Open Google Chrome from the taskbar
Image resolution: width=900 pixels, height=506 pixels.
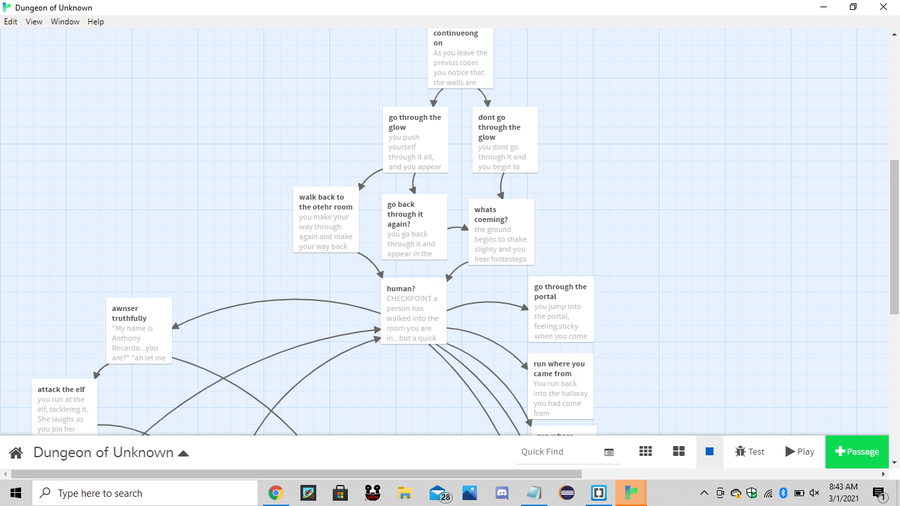pos(276,493)
